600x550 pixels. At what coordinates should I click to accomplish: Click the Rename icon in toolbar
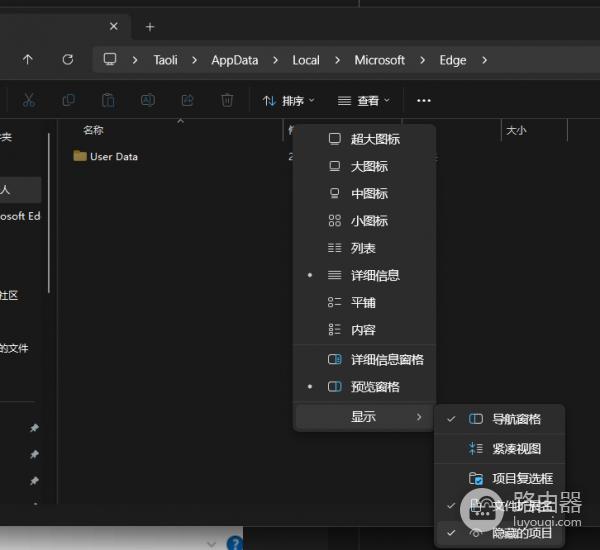coord(148,100)
